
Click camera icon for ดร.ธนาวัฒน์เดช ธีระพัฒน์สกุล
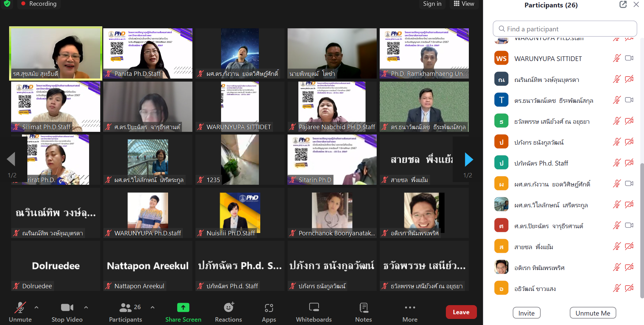pyautogui.click(x=629, y=100)
